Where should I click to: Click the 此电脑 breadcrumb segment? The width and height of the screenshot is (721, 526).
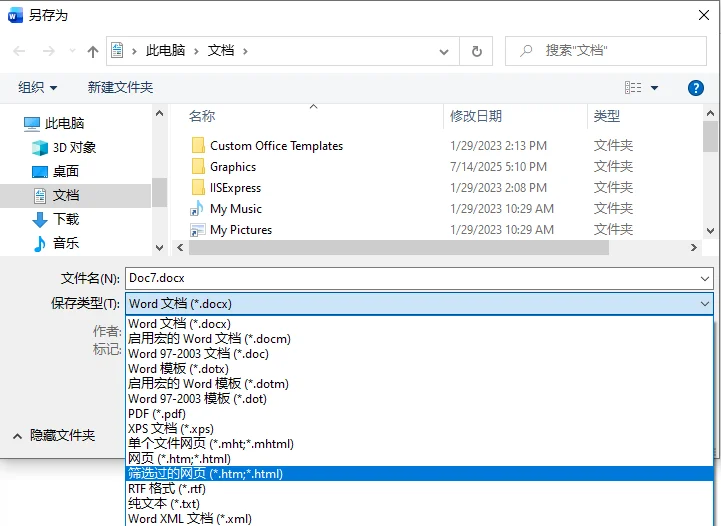coord(165,51)
